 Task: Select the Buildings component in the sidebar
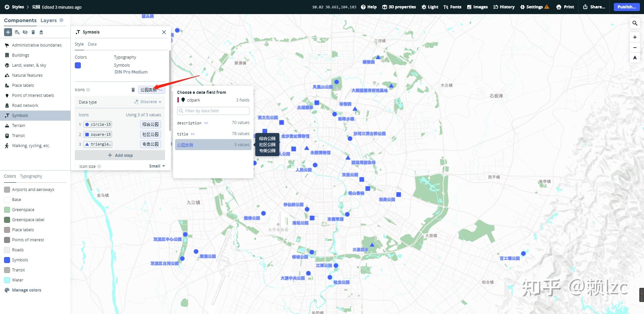point(20,55)
